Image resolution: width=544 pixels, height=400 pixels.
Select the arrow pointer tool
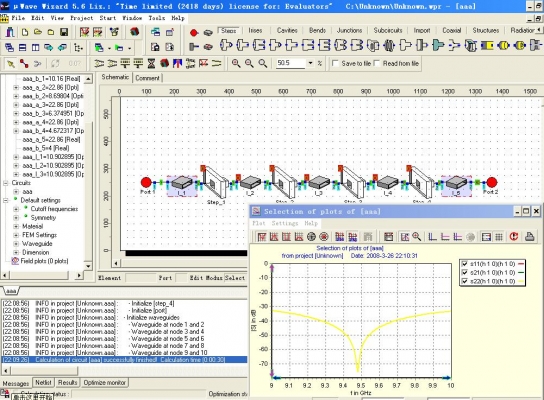[11, 63]
